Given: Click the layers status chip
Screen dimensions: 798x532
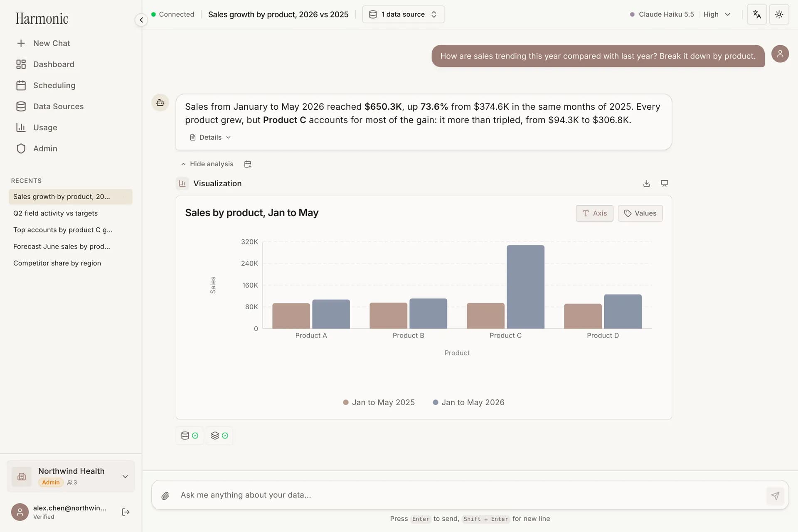Looking at the screenshot, I should click(x=219, y=436).
